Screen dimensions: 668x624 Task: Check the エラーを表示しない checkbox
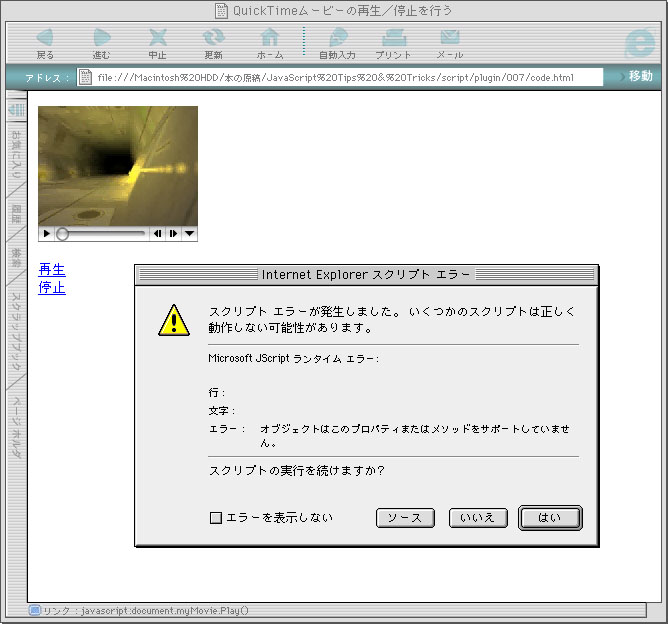click(x=216, y=518)
